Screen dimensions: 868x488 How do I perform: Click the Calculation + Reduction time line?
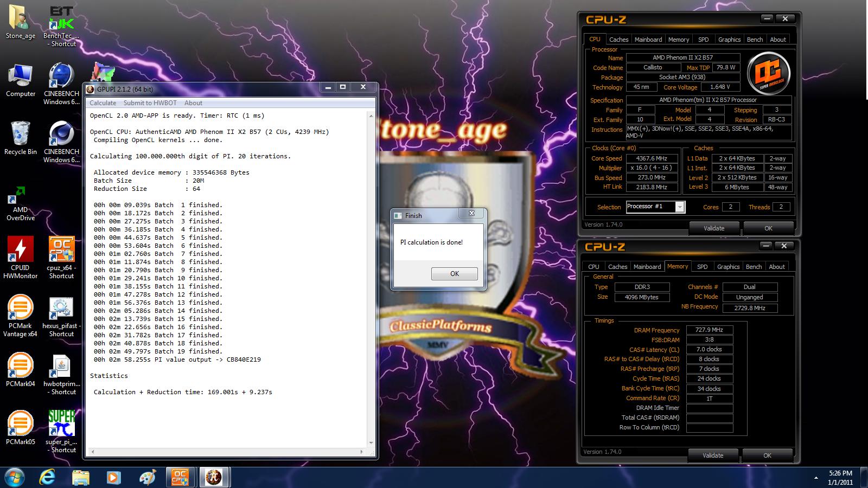183,392
